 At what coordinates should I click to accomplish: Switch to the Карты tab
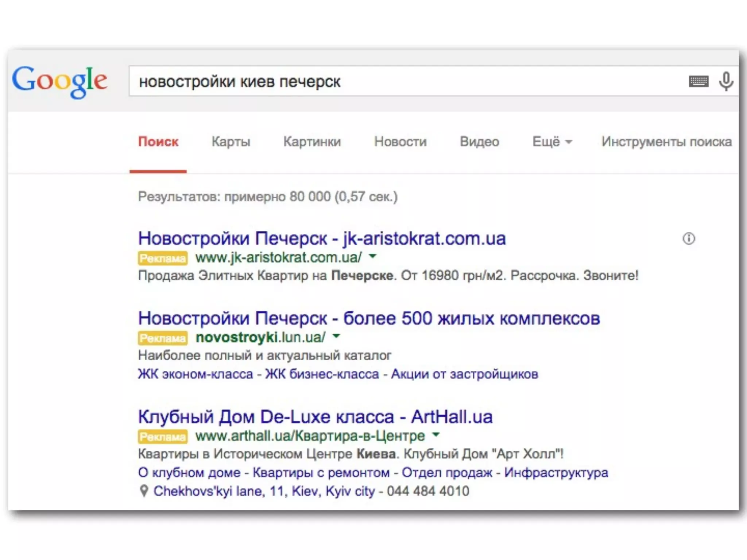pyautogui.click(x=231, y=141)
